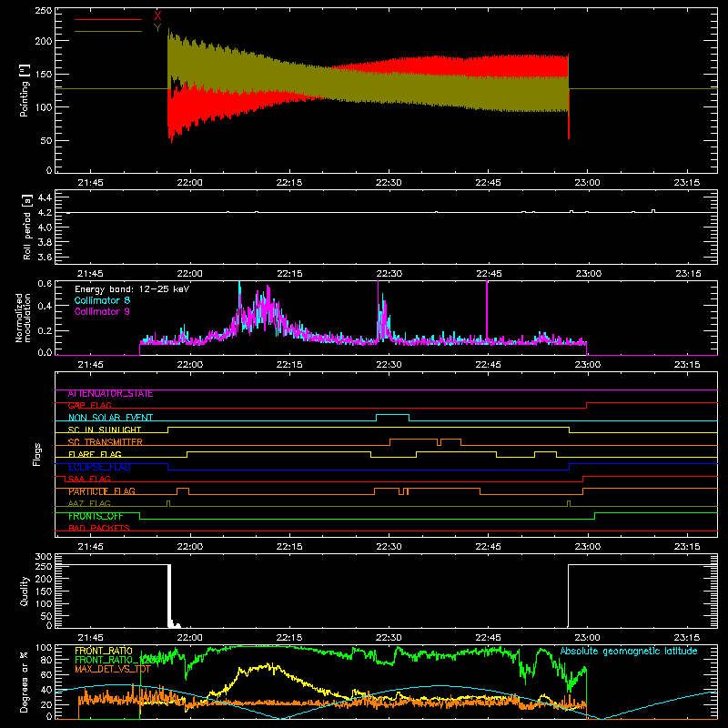Click '21:45' under the Quality panel

coord(90,638)
